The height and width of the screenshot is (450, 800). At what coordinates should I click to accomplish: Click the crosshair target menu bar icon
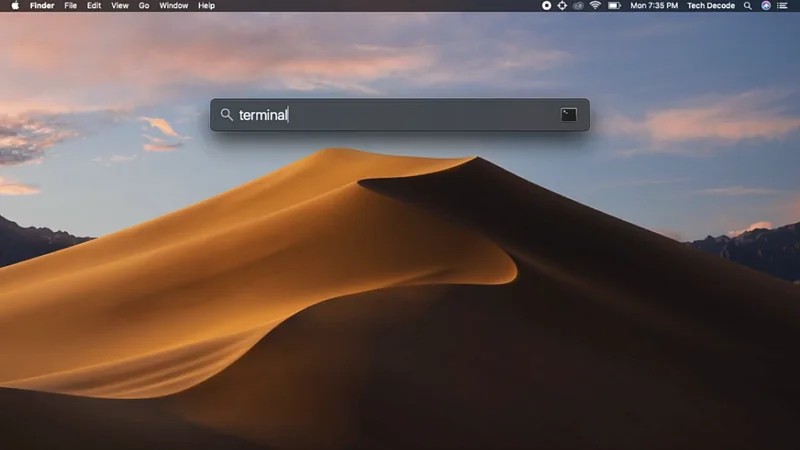pyautogui.click(x=562, y=6)
